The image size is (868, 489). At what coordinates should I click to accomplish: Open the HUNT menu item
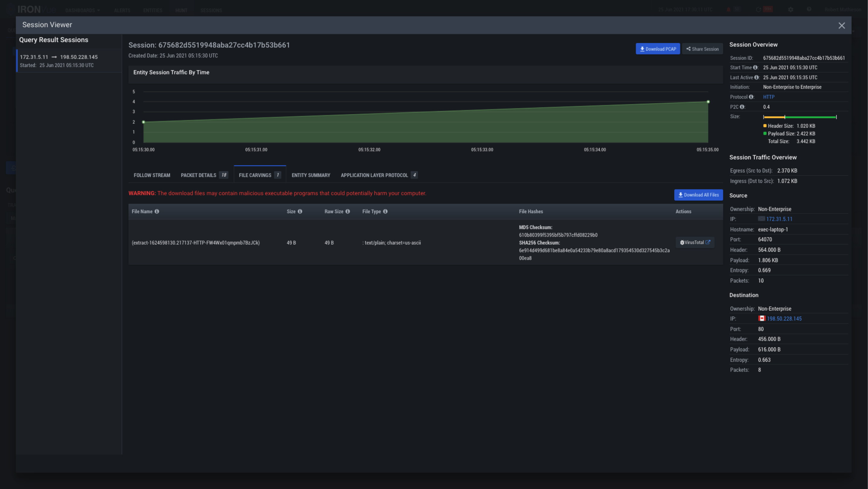tap(181, 10)
